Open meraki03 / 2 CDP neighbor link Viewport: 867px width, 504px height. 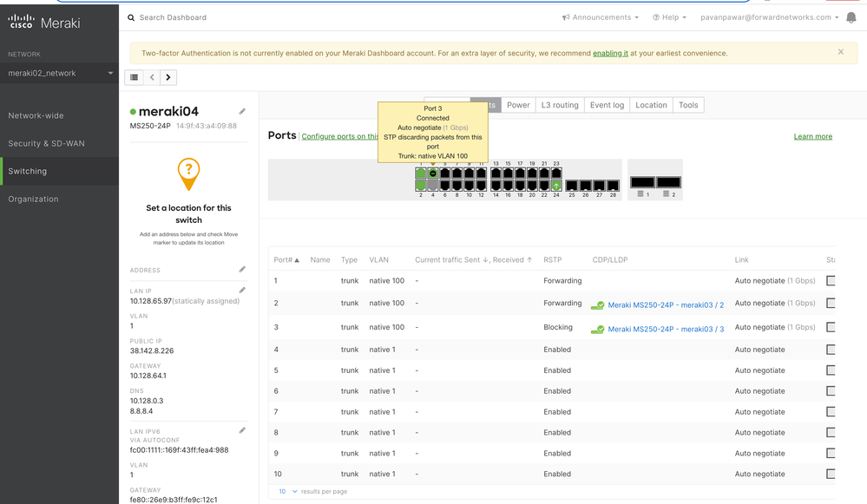pyautogui.click(x=666, y=304)
